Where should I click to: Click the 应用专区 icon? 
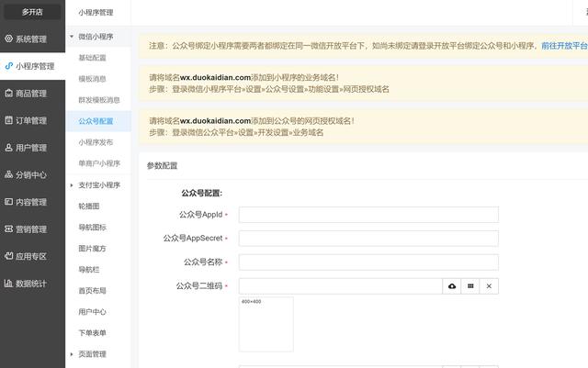point(8,256)
